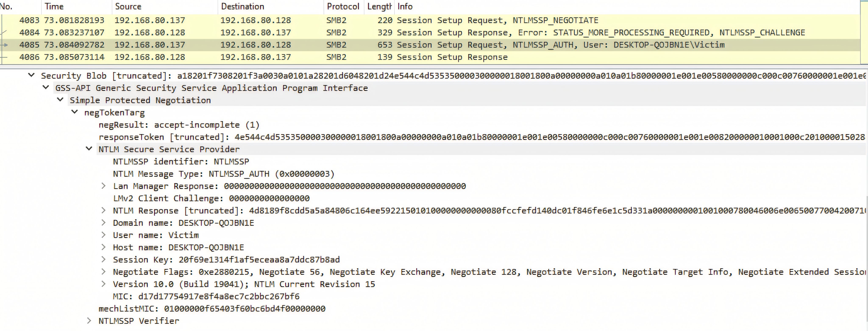
Task: Collapse the GSS-API Generic Security Service node
Action: coord(46,87)
